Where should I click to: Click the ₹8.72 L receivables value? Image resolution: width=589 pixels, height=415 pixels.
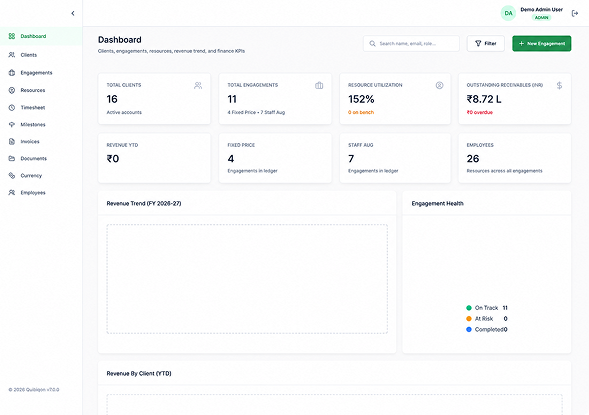(x=484, y=99)
